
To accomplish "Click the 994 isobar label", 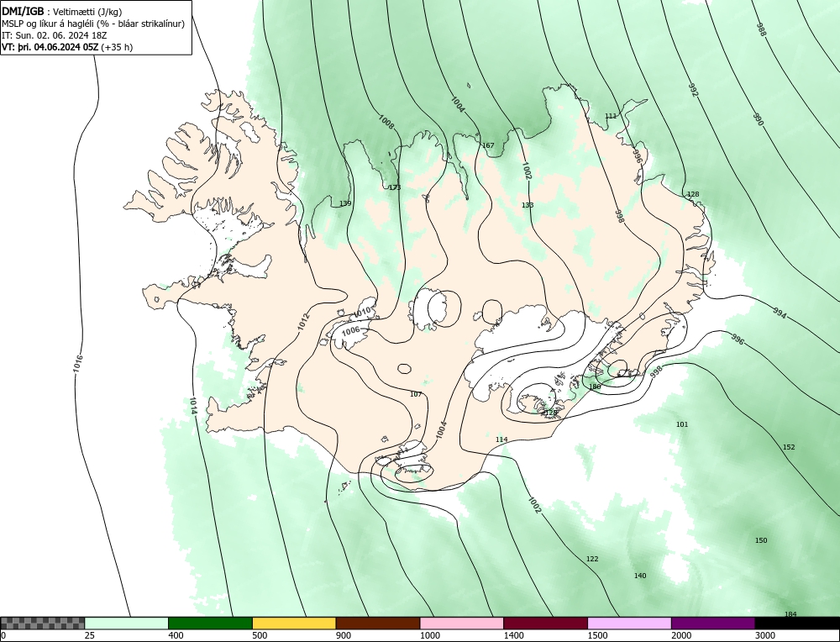I will 780,313.
